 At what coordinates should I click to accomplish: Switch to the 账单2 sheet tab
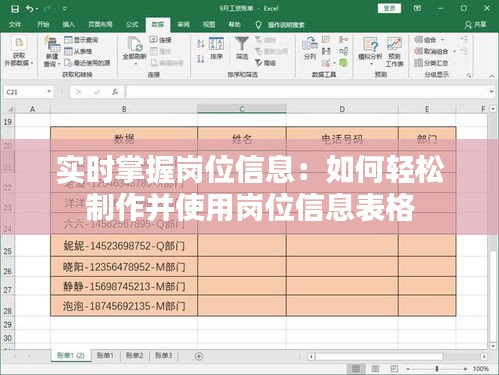pos(134,355)
